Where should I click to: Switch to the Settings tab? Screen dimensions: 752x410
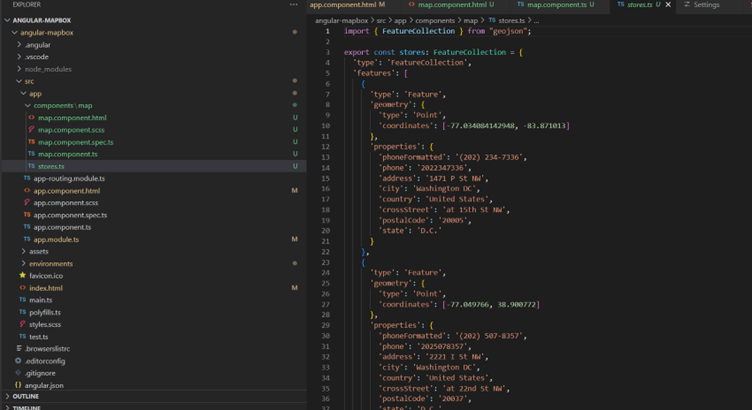pyautogui.click(x=706, y=5)
